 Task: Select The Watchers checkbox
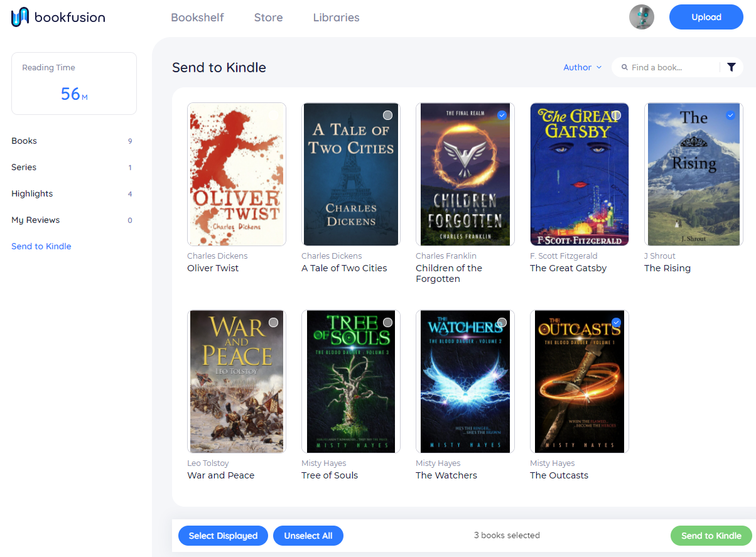[x=502, y=322]
